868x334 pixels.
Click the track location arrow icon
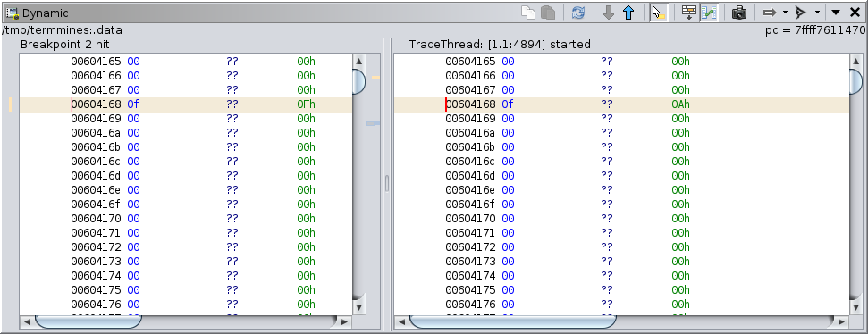770,13
